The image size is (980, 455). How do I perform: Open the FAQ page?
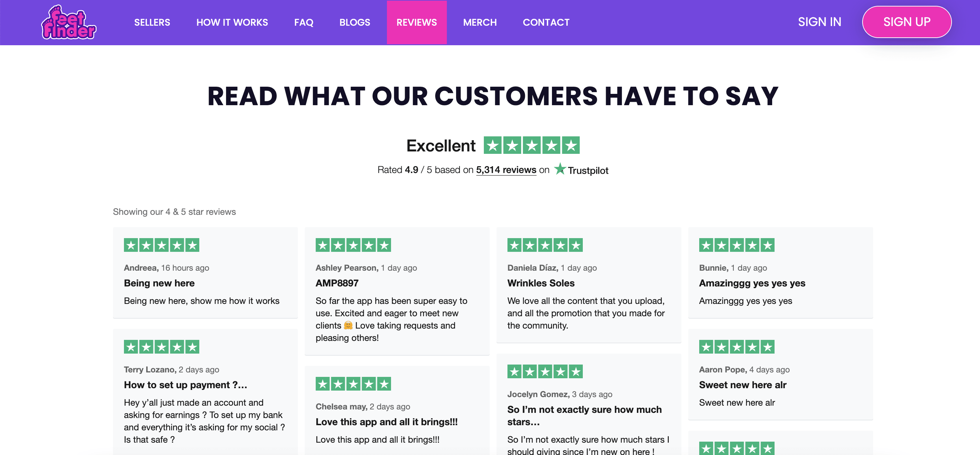pyautogui.click(x=304, y=23)
